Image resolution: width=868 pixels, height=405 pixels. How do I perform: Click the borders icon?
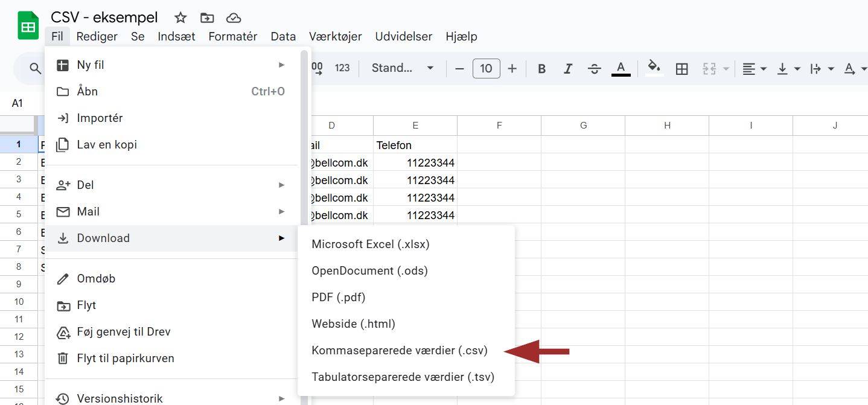pyautogui.click(x=681, y=69)
